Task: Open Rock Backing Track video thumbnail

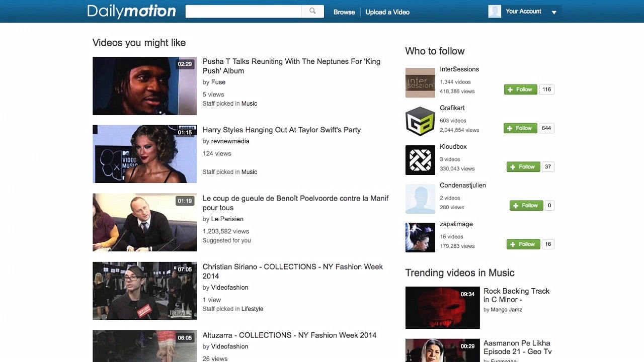Action: coord(443,308)
